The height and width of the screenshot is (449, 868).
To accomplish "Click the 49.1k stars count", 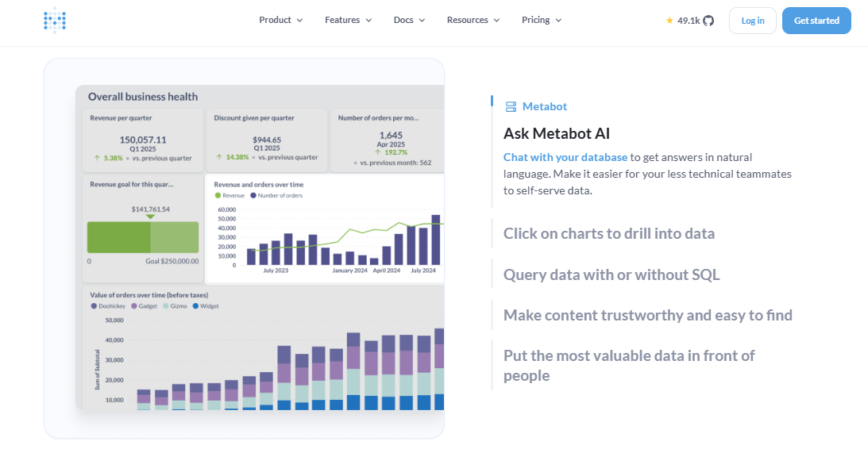I will click(689, 21).
